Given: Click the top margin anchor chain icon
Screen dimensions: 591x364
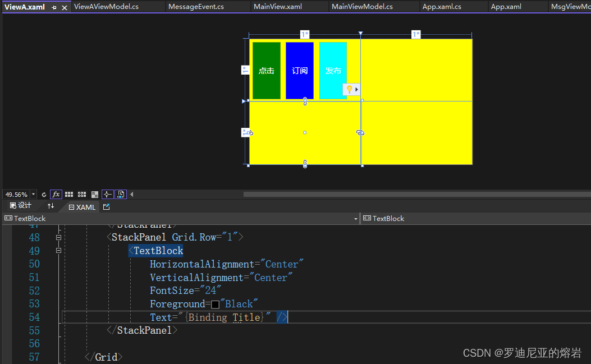Looking at the screenshot, I should tap(305, 102).
